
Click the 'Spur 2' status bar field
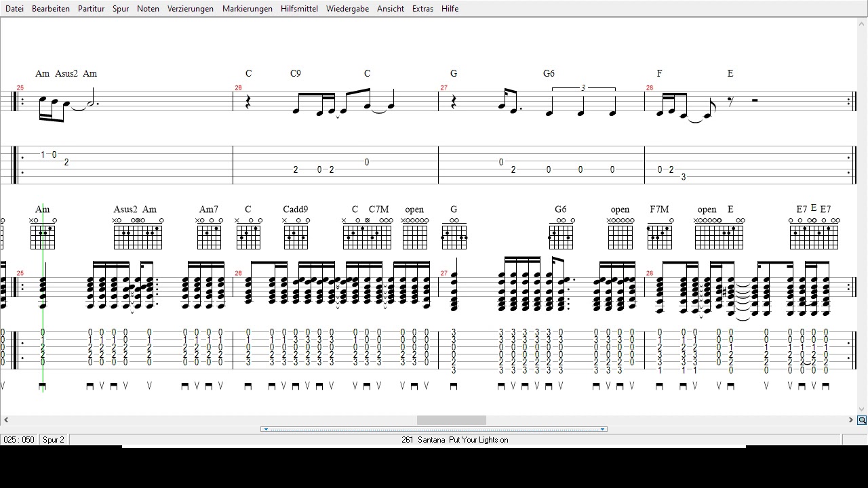54,440
